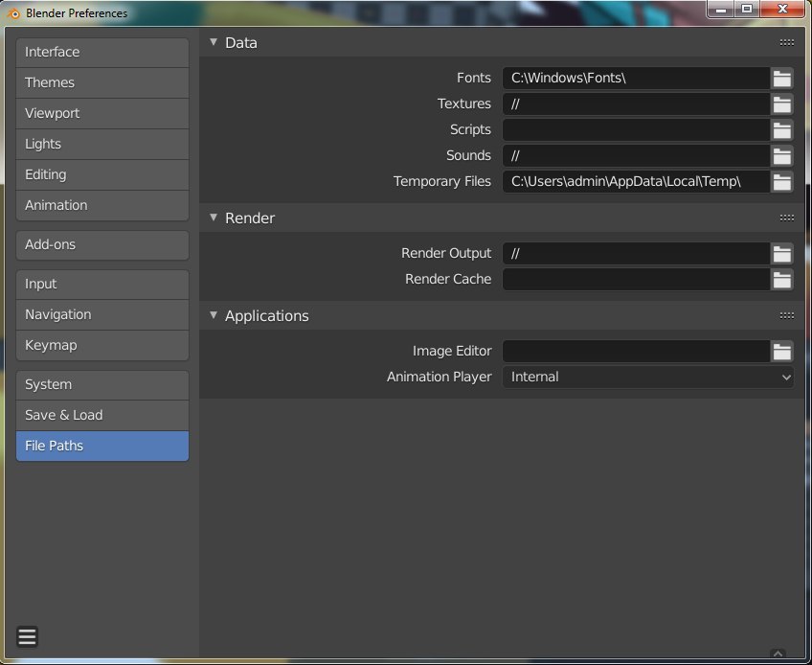Open the System section
This screenshot has height=665, width=812.
[x=102, y=384]
